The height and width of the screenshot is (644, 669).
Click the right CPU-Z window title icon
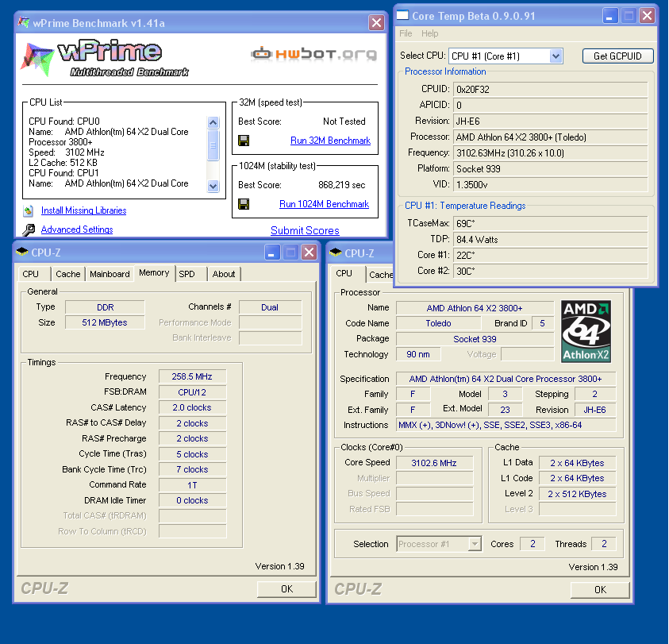336,253
